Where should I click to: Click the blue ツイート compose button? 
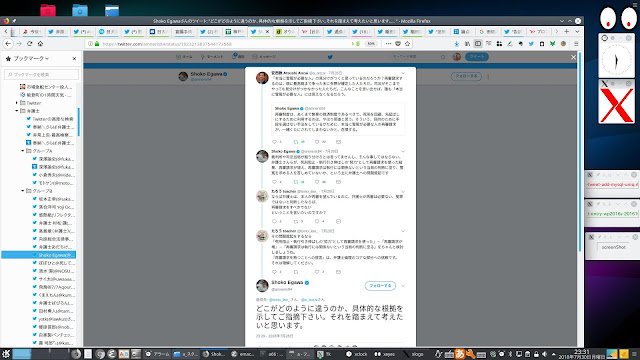[477, 57]
